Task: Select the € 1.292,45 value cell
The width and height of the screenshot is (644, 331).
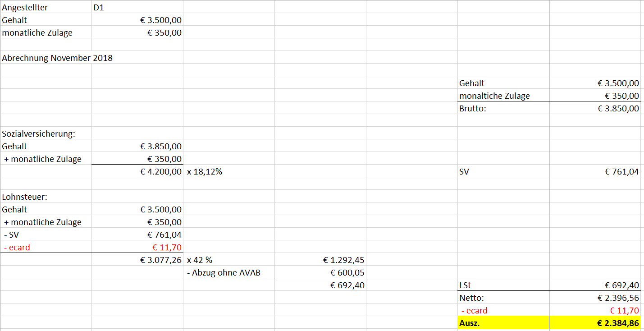Action: click(344, 260)
